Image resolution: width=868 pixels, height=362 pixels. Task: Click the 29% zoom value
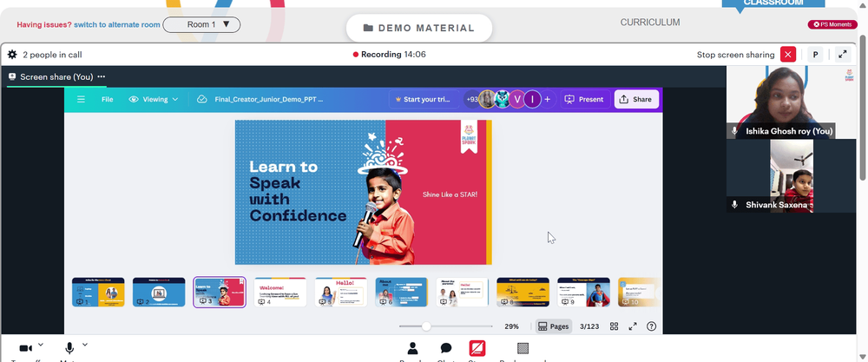pos(511,326)
